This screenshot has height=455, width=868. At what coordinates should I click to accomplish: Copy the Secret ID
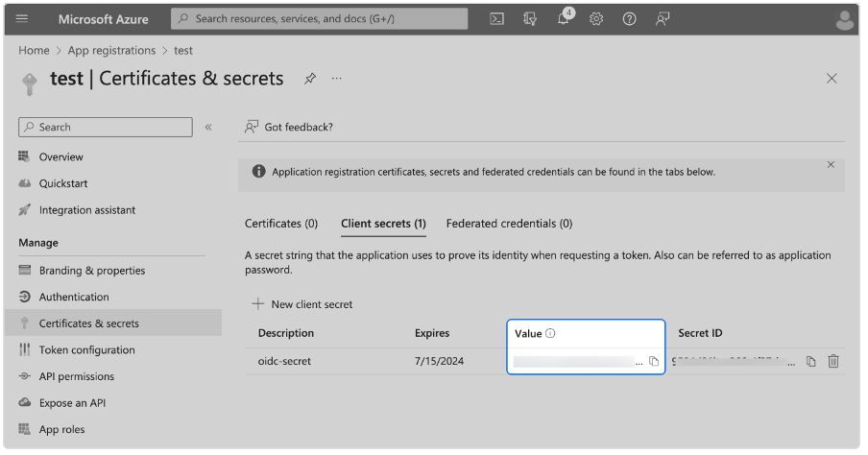click(x=810, y=361)
